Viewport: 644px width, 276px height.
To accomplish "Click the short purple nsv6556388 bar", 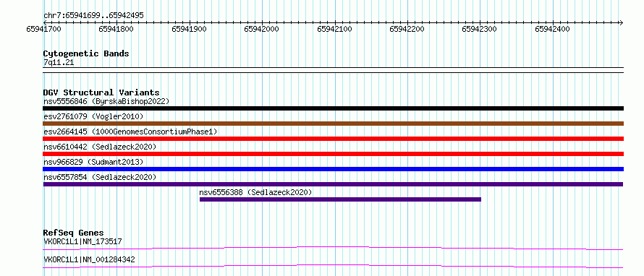I will (340, 199).
